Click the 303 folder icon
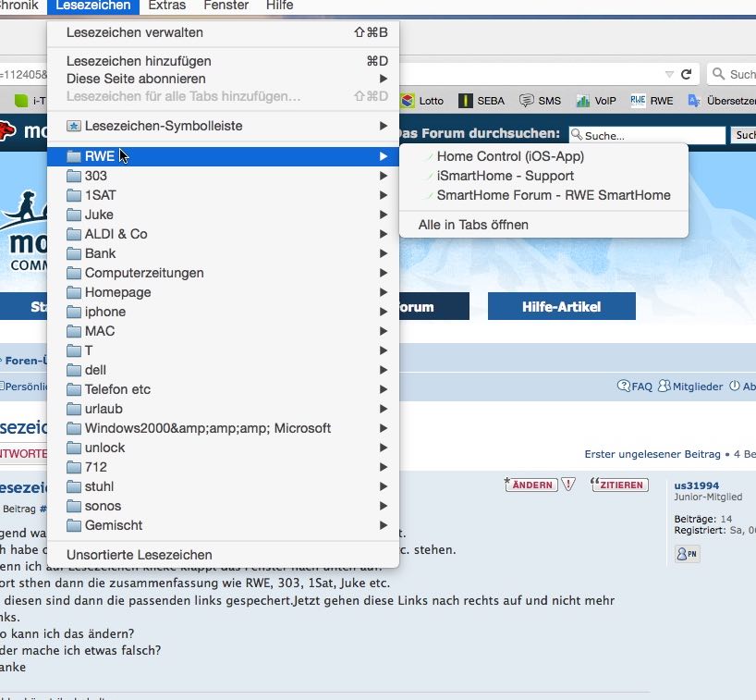Viewport: 756px width, 700px height. [x=74, y=176]
